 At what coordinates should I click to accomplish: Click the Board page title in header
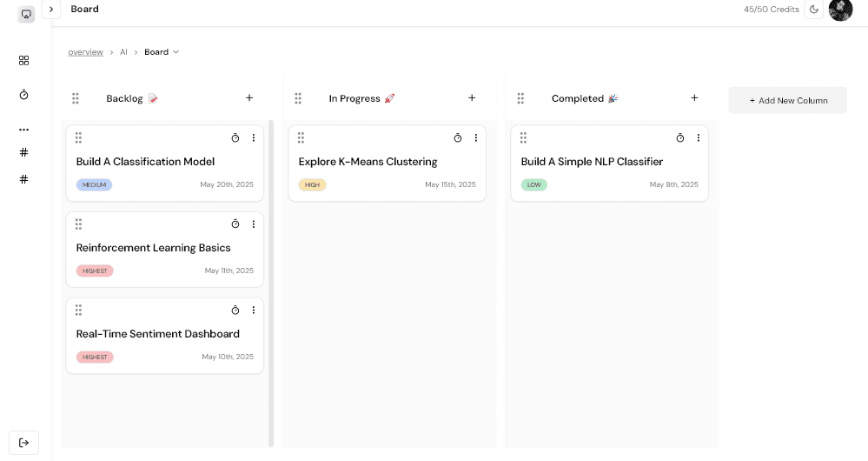(x=84, y=9)
